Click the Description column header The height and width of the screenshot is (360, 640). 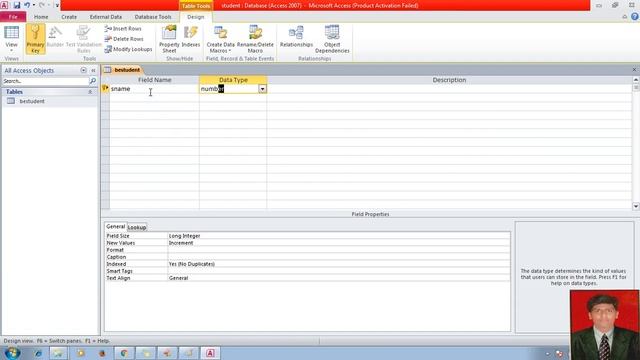(x=449, y=80)
